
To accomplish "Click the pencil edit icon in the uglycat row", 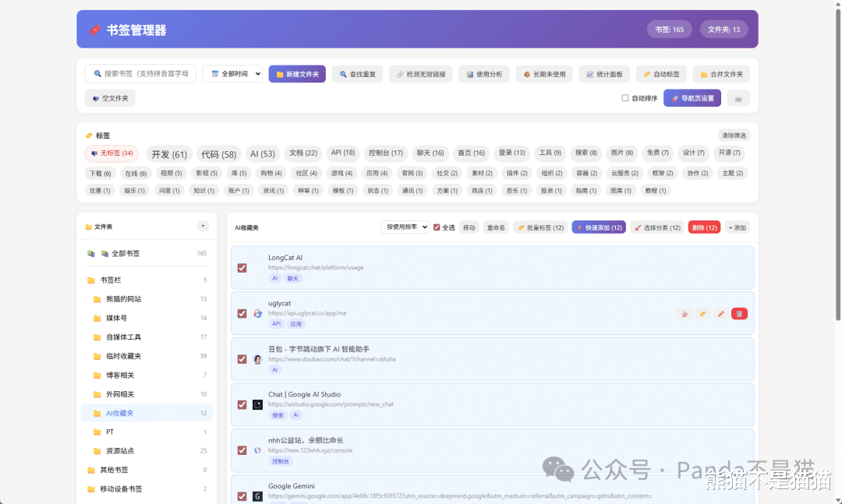I will click(x=720, y=314).
